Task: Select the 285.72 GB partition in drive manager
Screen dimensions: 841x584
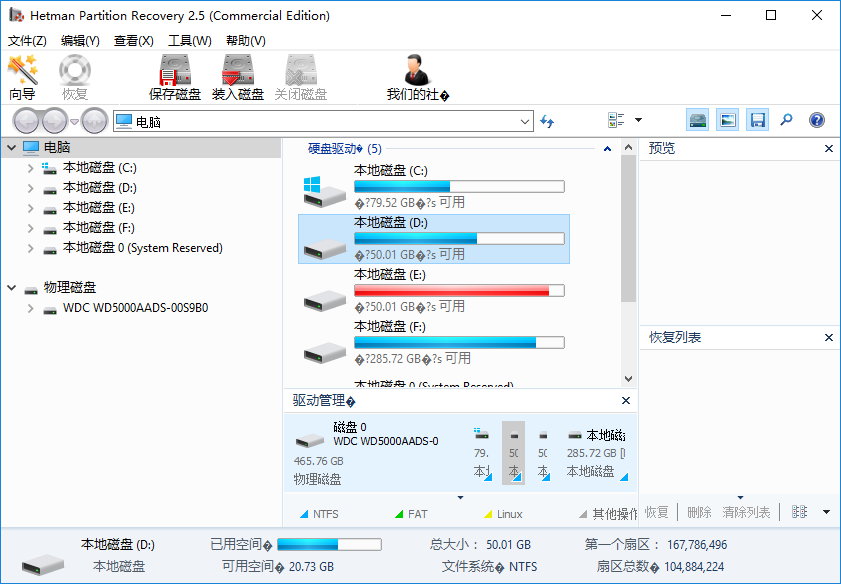Action: click(596, 453)
